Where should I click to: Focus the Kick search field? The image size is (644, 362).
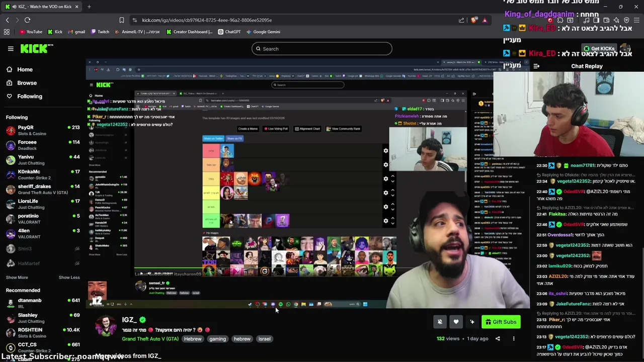322,49
